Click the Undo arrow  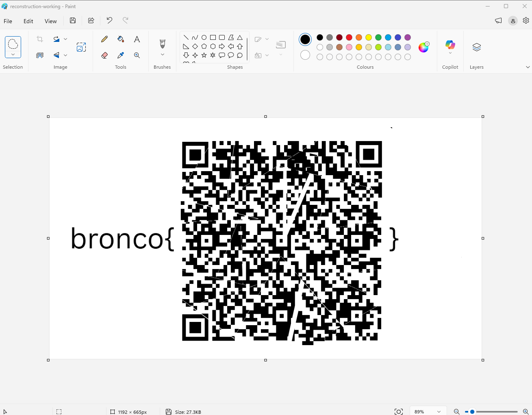pyautogui.click(x=109, y=20)
